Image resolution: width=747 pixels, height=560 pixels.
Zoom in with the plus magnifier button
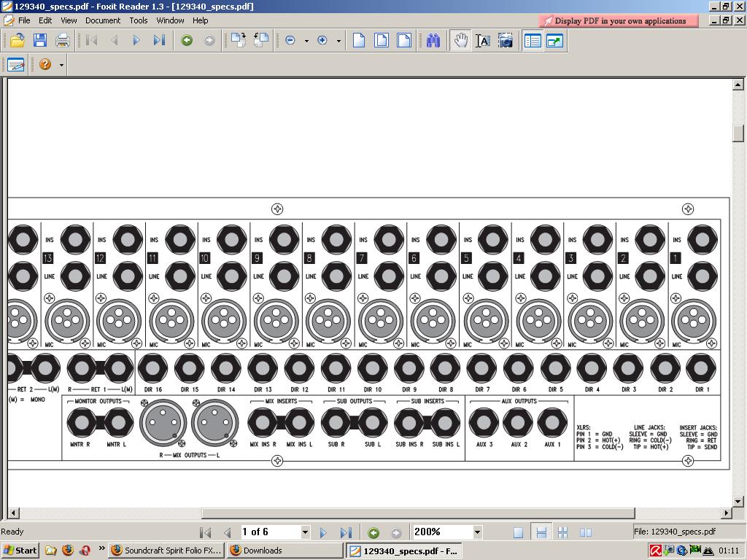(x=322, y=41)
